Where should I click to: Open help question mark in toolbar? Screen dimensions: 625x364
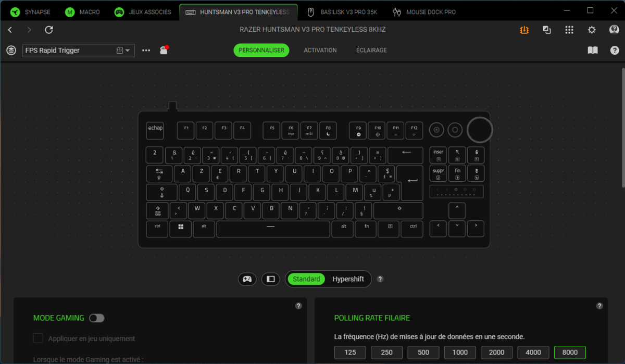[614, 51]
